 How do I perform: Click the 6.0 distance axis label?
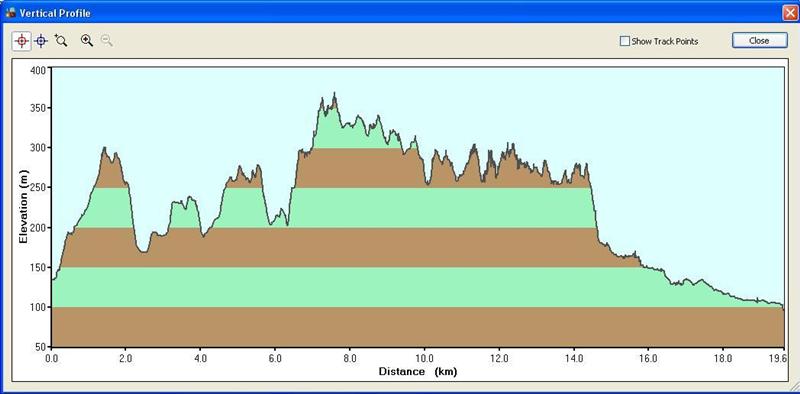click(x=275, y=358)
